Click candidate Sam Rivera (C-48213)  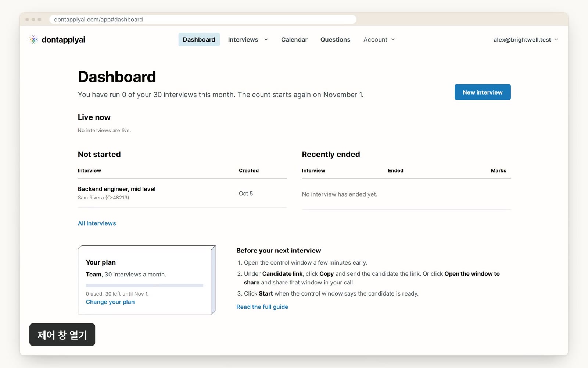point(103,198)
